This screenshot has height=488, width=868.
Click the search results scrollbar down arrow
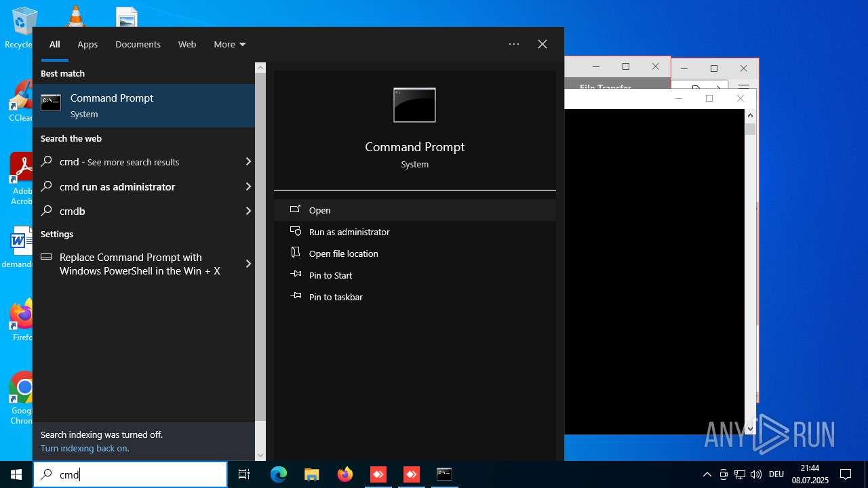[x=260, y=455]
